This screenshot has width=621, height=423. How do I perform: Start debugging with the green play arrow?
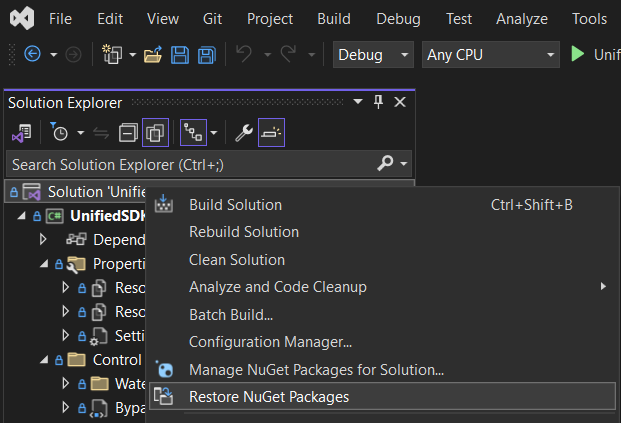[x=577, y=54]
